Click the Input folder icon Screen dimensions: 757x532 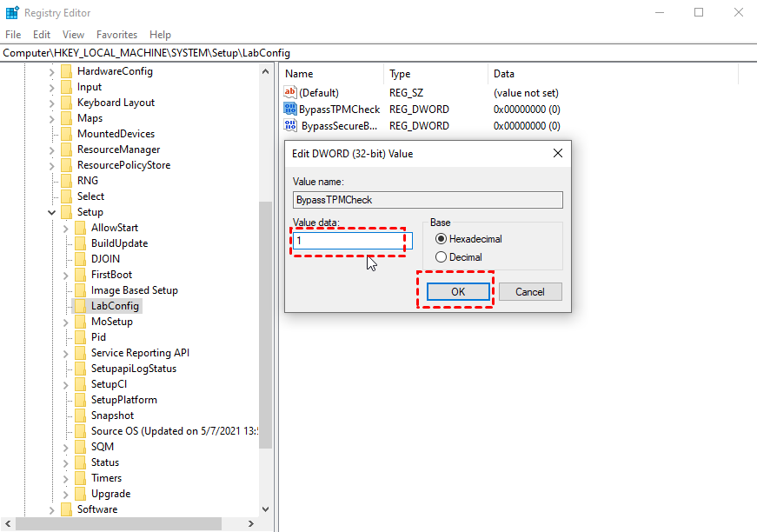click(67, 87)
